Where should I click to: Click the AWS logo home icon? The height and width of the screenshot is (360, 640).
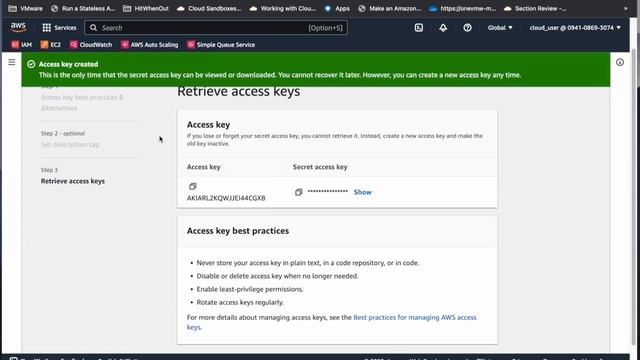(18, 27)
